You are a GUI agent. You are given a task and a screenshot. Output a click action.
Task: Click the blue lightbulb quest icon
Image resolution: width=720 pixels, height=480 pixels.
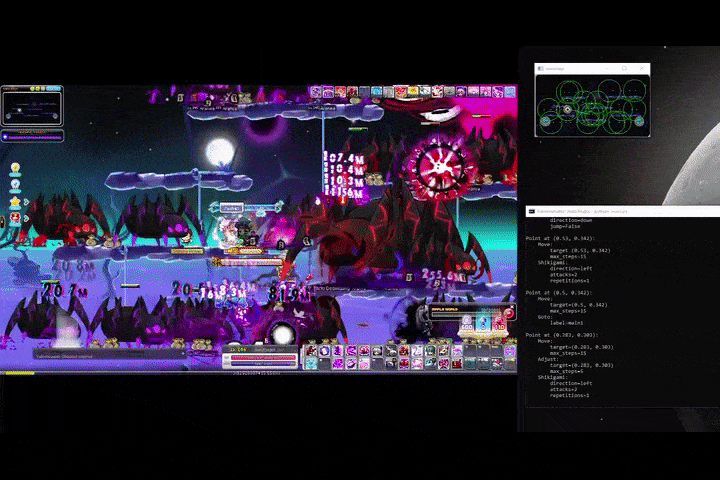pos(15,185)
